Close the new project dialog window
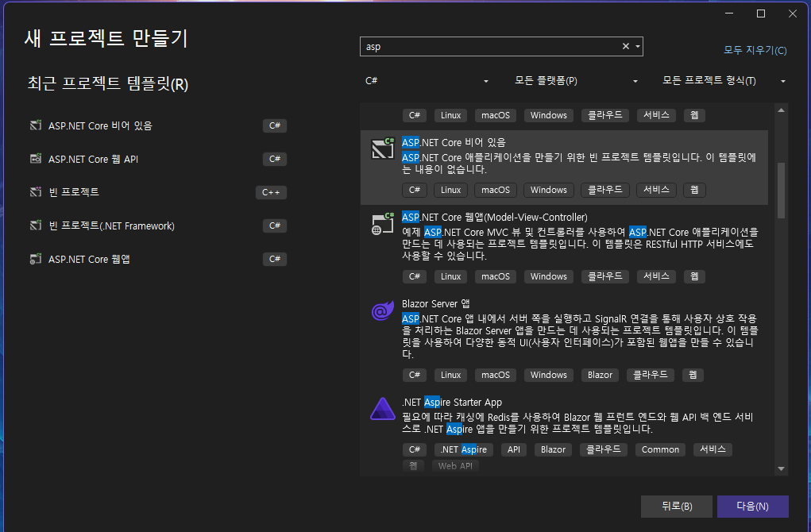Image resolution: width=811 pixels, height=532 pixels. pyautogui.click(x=793, y=13)
